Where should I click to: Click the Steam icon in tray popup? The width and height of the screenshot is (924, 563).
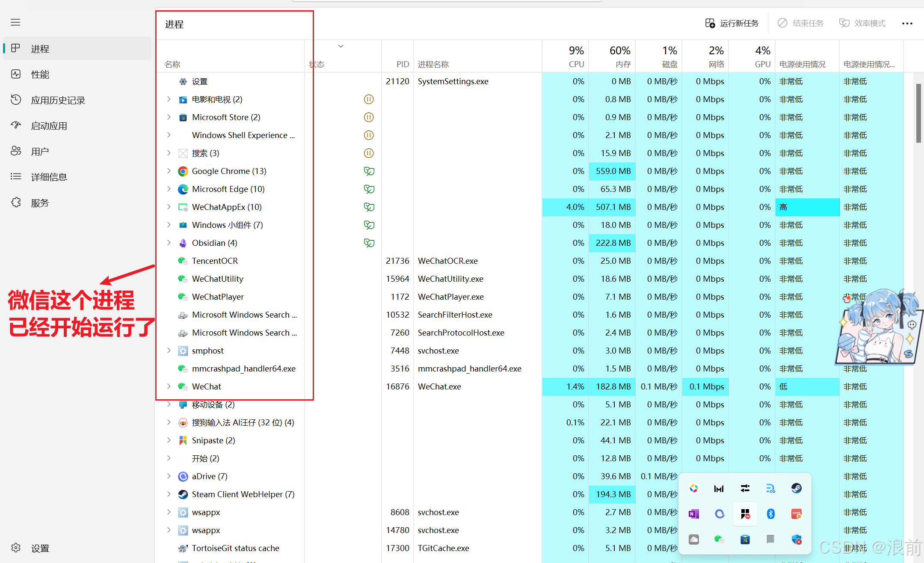click(x=796, y=488)
